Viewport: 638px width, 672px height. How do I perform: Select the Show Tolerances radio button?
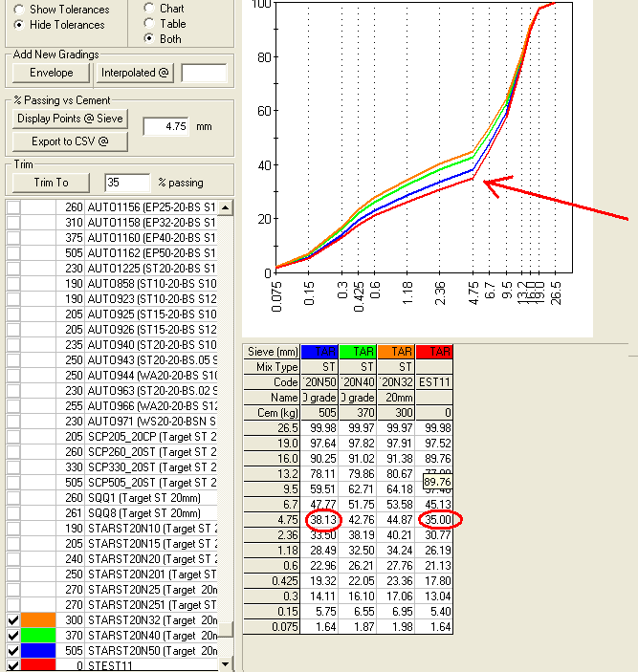coord(19,10)
